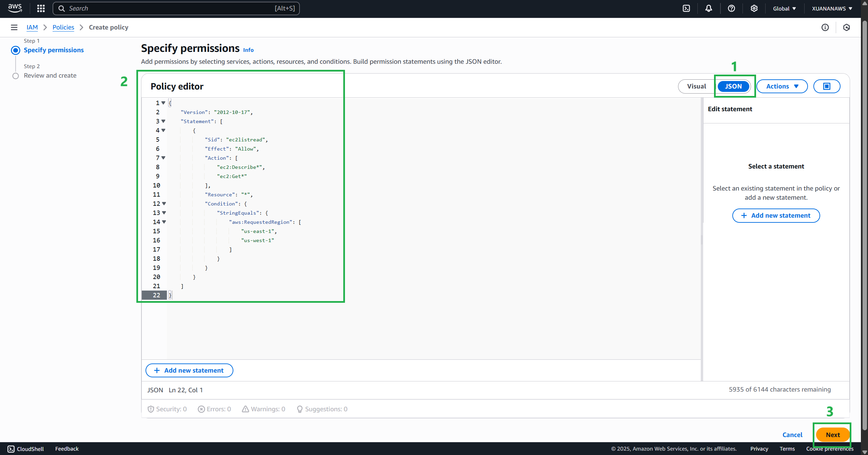
Task: Select the Specify permissions step radio button
Action: click(15, 50)
